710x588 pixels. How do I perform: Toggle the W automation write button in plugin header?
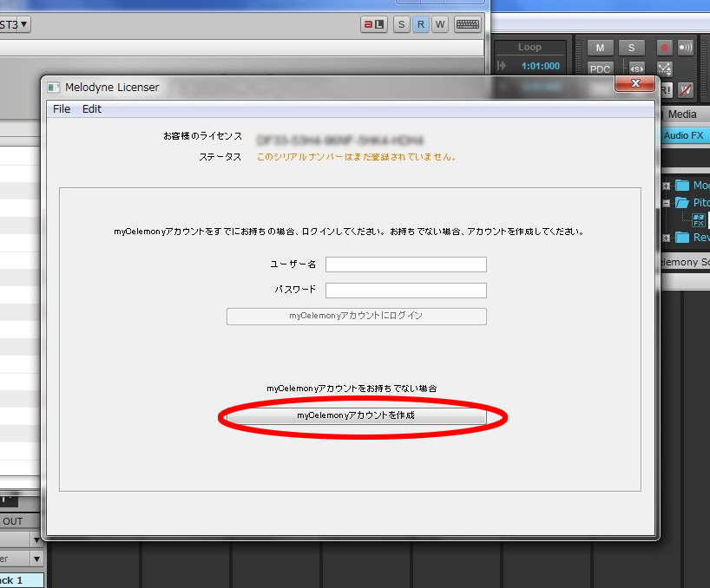pyautogui.click(x=440, y=24)
